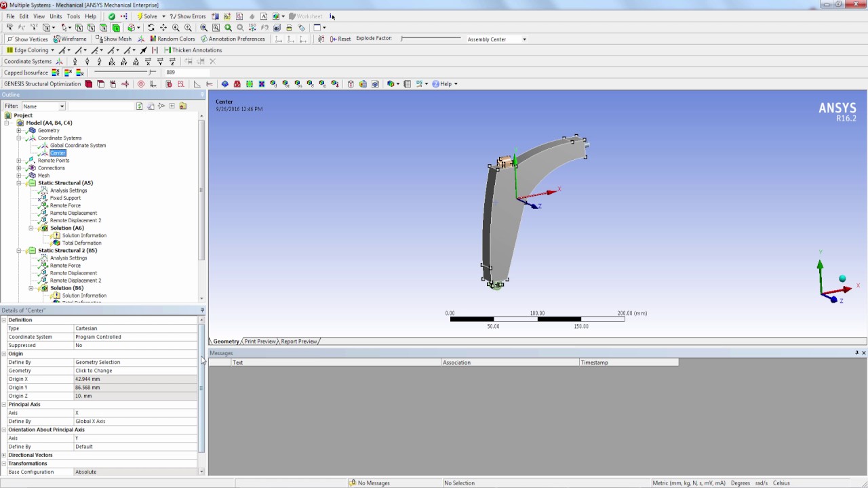The height and width of the screenshot is (488, 868).
Task: Open the Assembly Center dropdown
Action: tap(524, 39)
